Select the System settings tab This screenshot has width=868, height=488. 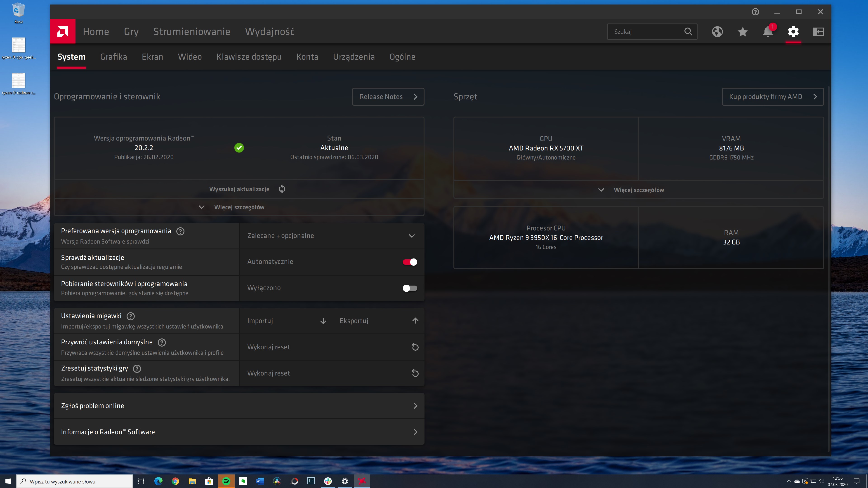tap(71, 57)
